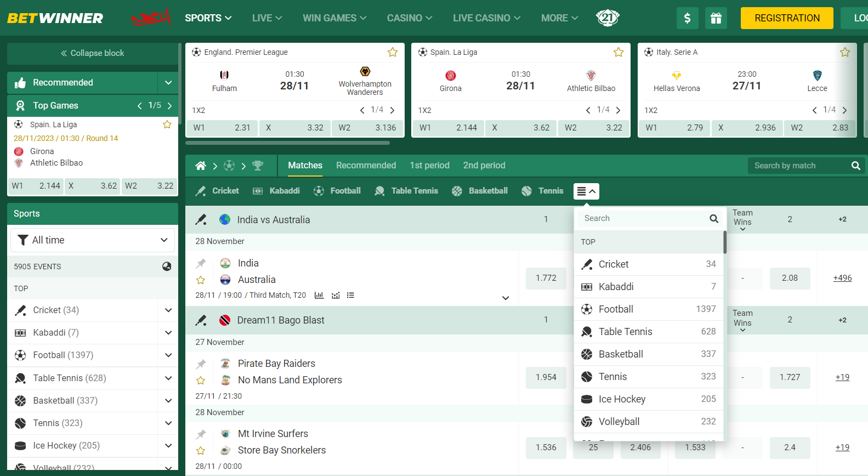
Task: Click magnifier icon in sports dropdown search
Action: (714, 218)
